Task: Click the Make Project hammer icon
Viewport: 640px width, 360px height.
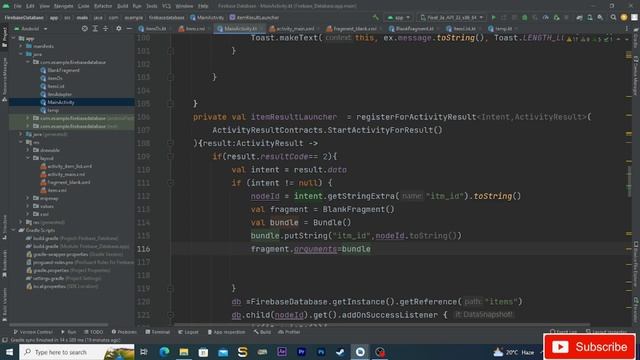Action: pos(376,18)
